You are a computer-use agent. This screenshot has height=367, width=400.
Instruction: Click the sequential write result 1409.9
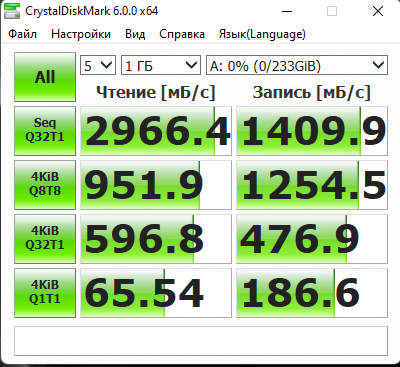[312, 131]
